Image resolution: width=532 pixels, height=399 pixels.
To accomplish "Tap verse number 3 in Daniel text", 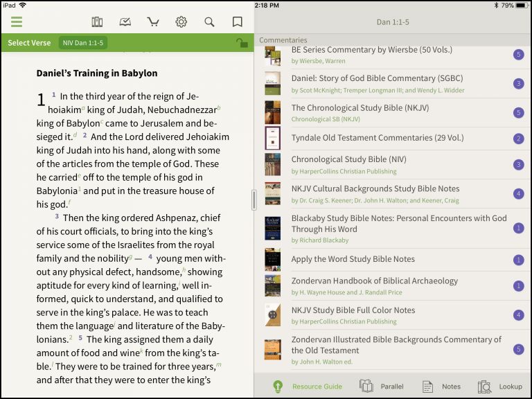I will [x=57, y=216].
